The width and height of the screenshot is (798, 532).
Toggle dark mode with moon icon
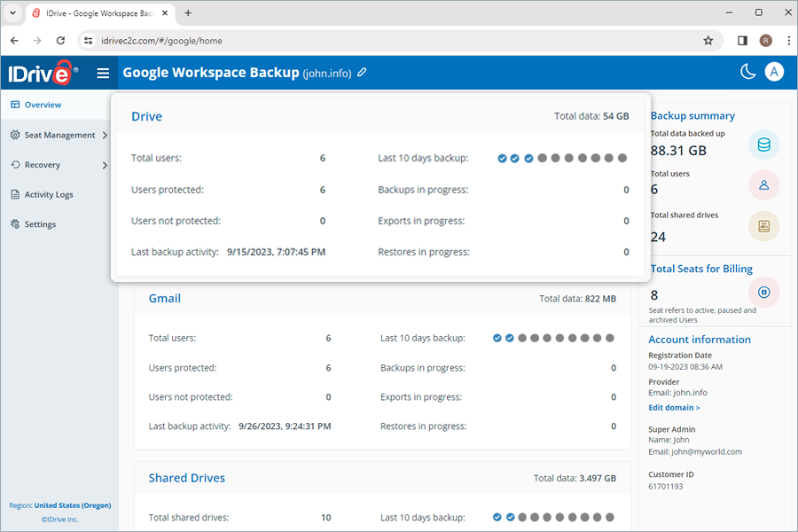747,73
